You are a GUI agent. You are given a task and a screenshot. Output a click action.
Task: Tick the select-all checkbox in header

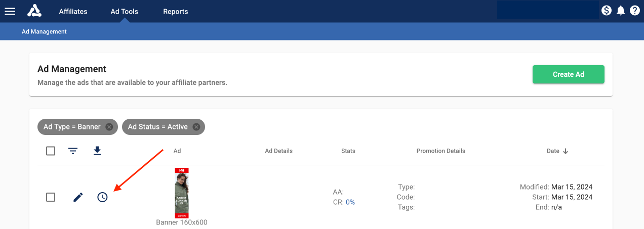pyautogui.click(x=51, y=151)
